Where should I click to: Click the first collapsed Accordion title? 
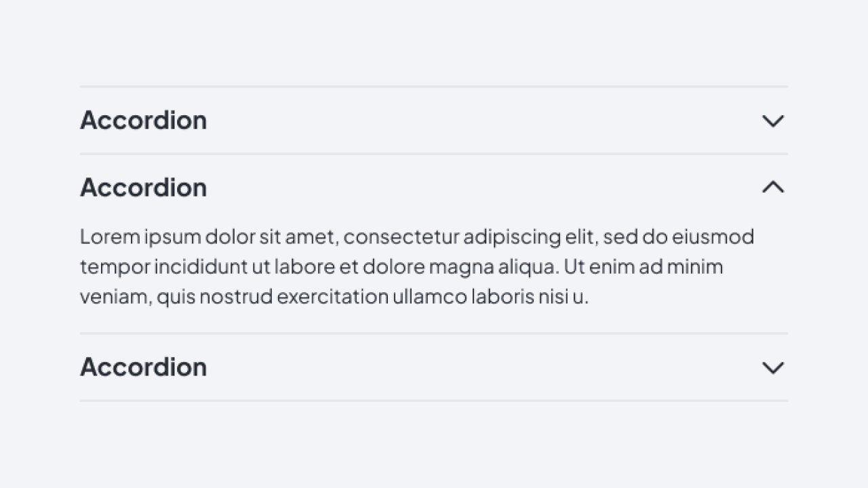coord(143,121)
